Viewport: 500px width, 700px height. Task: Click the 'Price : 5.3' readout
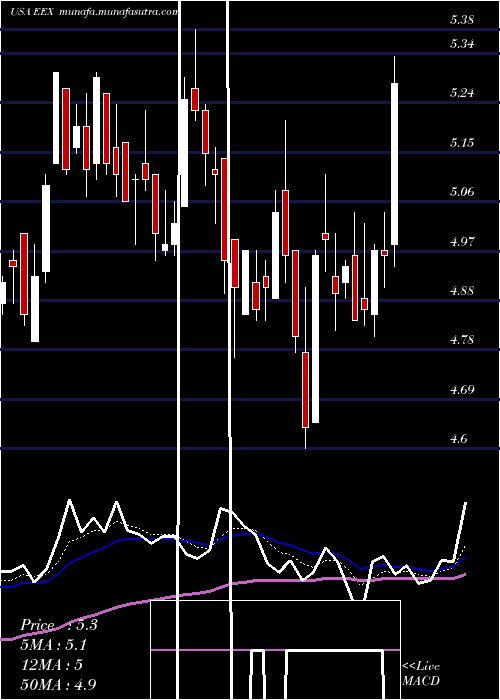point(59,625)
